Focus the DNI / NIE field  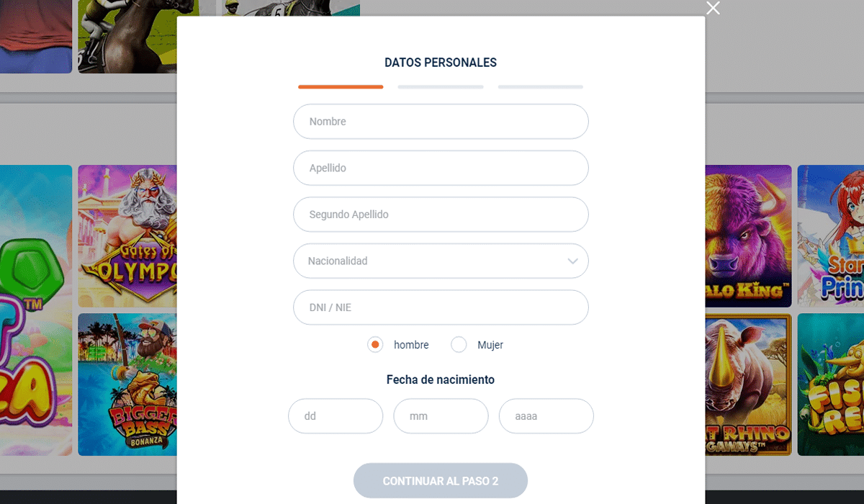click(441, 307)
